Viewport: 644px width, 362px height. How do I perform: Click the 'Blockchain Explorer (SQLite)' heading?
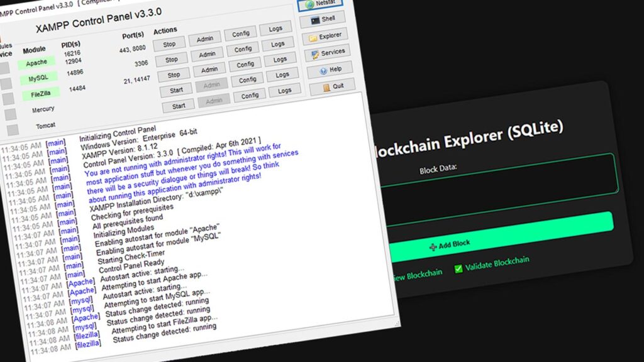coord(468,139)
